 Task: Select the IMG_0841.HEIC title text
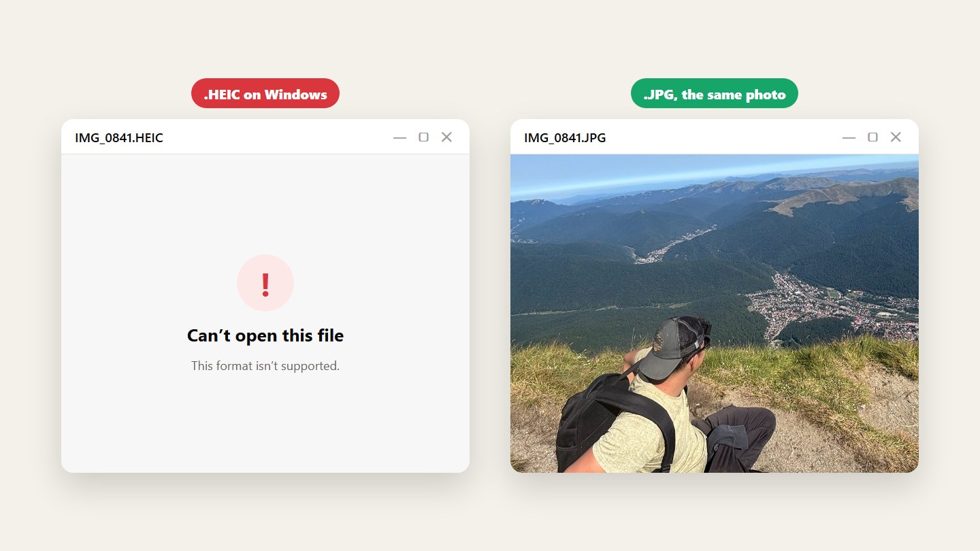tap(119, 138)
